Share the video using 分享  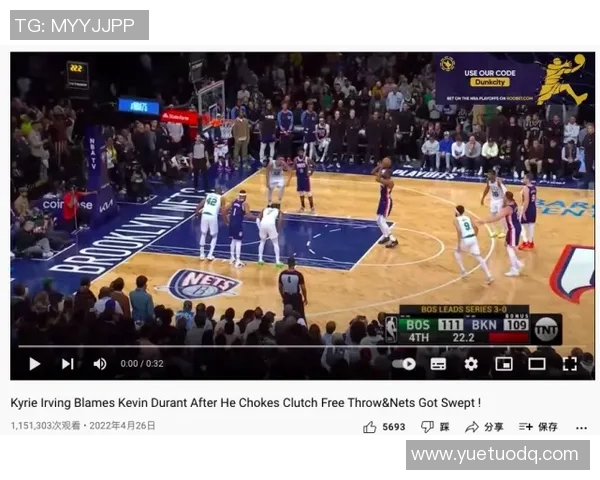tap(484, 427)
